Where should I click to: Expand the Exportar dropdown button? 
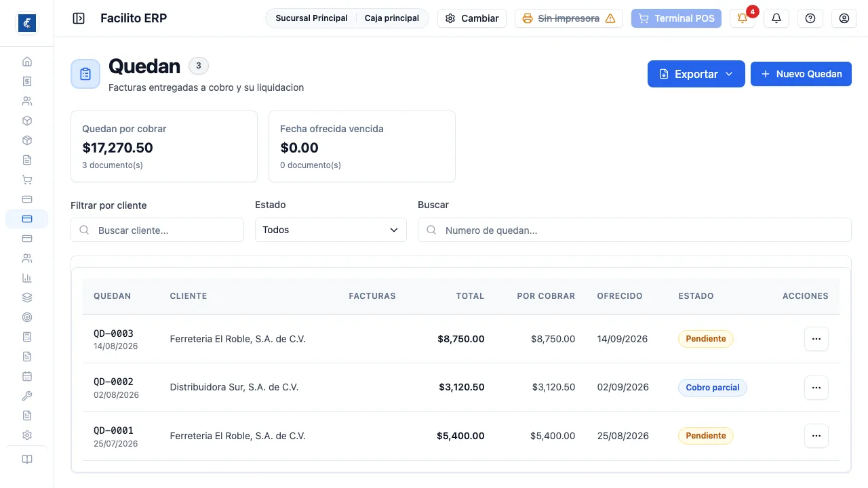[696, 74]
